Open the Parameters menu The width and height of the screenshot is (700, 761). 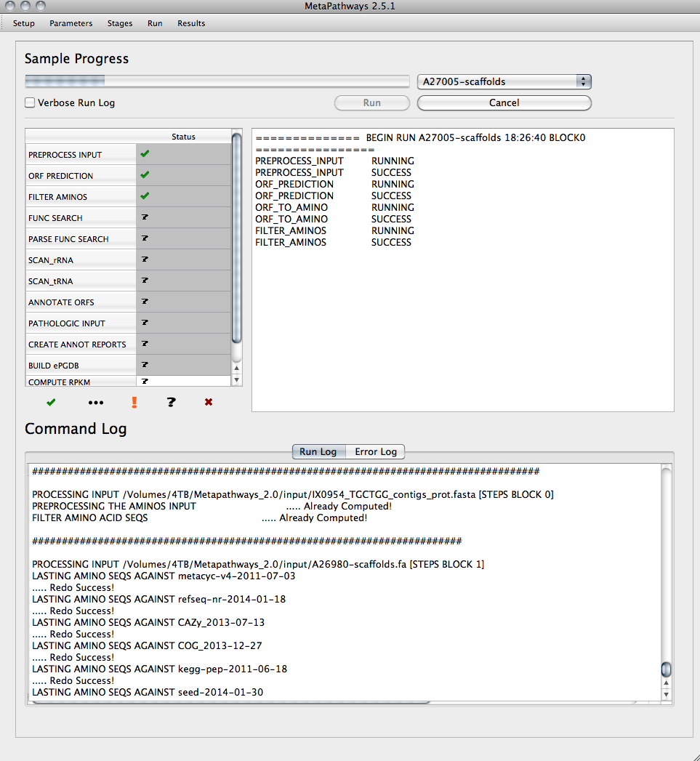click(71, 23)
